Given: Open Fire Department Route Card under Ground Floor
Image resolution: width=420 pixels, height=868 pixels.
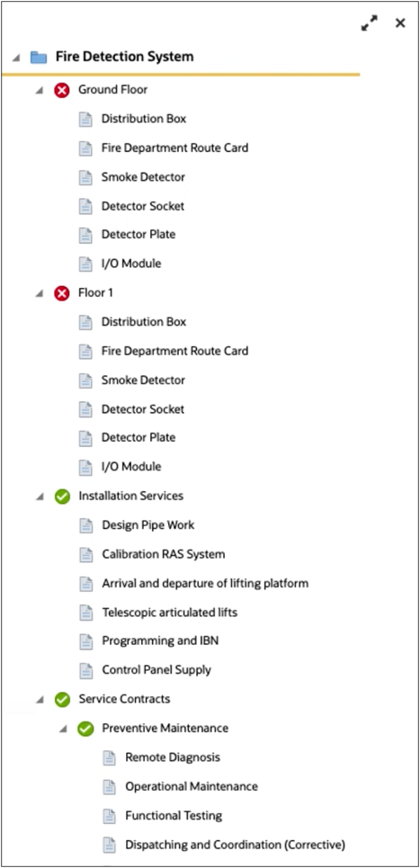Looking at the screenshot, I should [174, 148].
